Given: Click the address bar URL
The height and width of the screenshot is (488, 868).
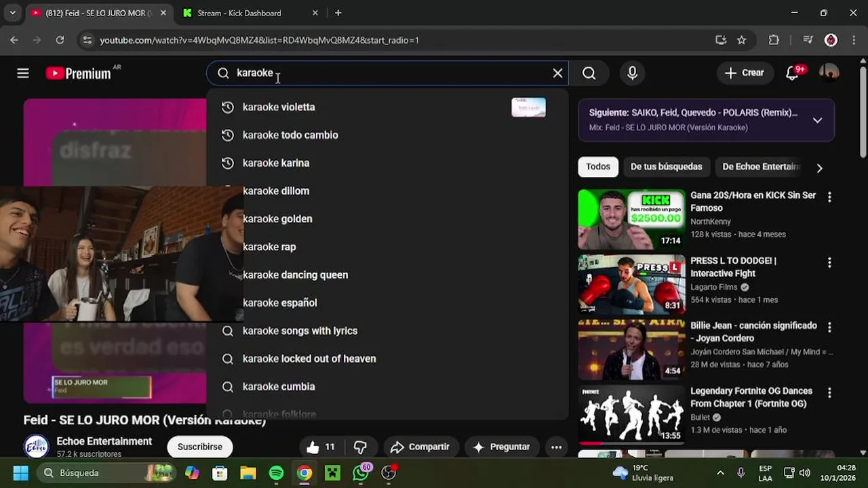Looking at the screenshot, I should point(259,40).
